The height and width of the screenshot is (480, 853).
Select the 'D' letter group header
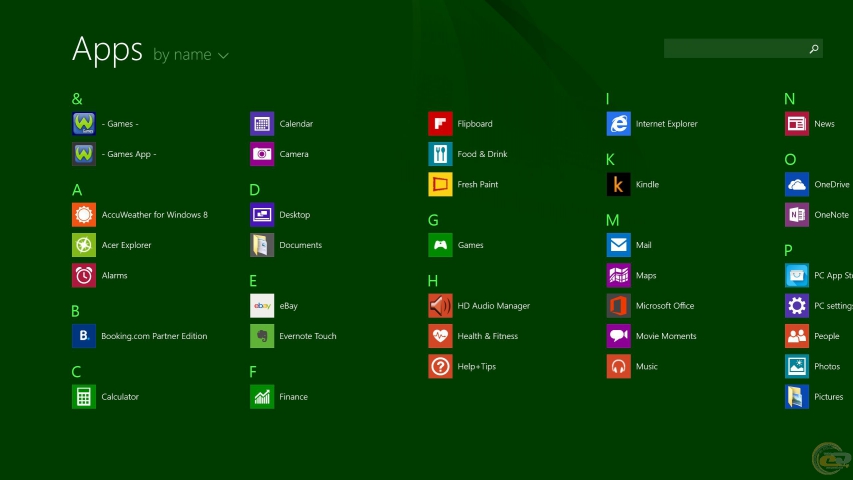point(254,190)
